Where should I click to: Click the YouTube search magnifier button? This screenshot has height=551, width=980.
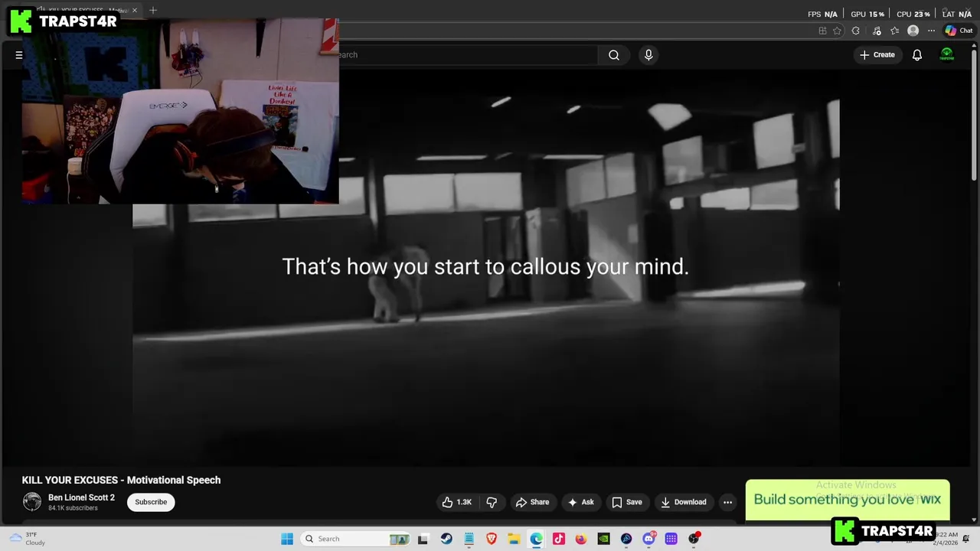point(613,55)
